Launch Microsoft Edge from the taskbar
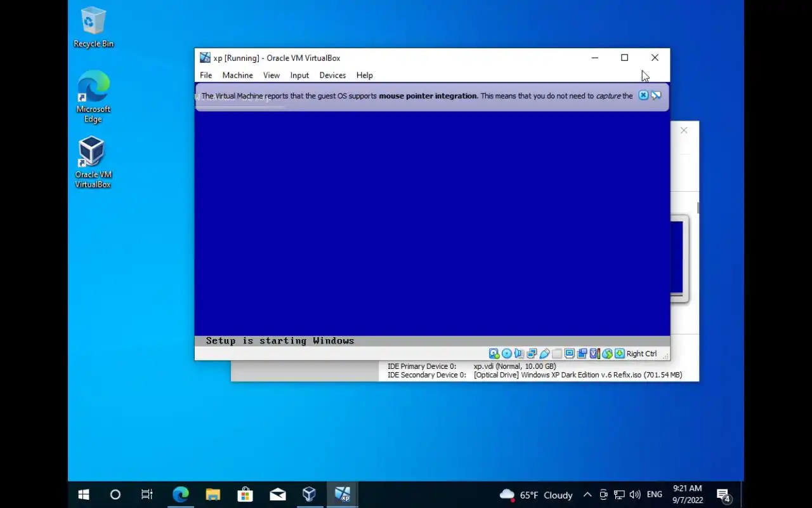 181,495
